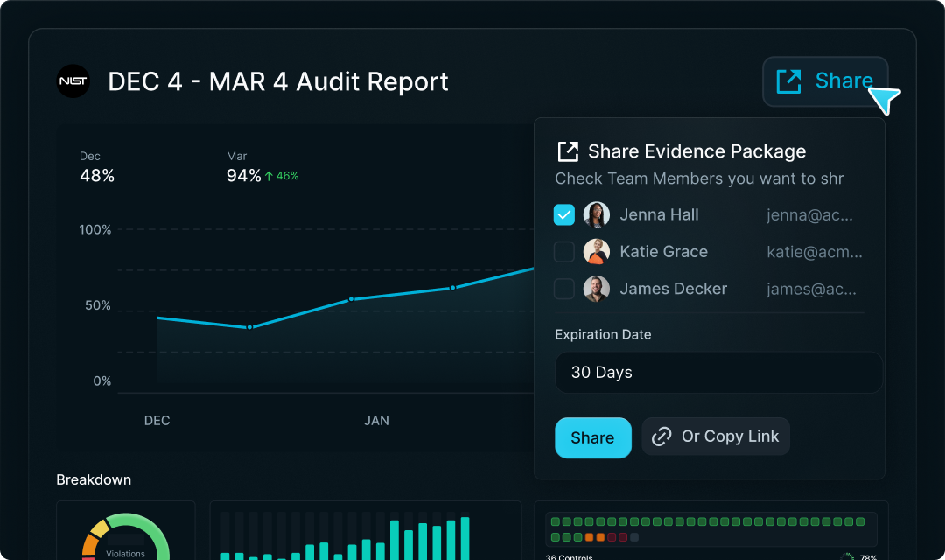This screenshot has height=560, width=945.
Task: Open the 30 Days expiration dropdown
Action: (x=718, y=373)
